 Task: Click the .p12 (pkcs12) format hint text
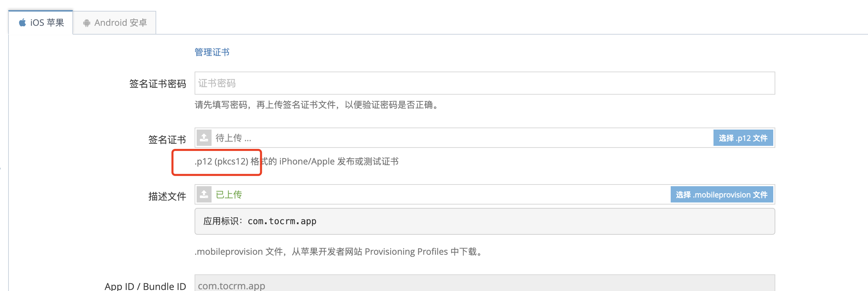(x=296, y=161)
